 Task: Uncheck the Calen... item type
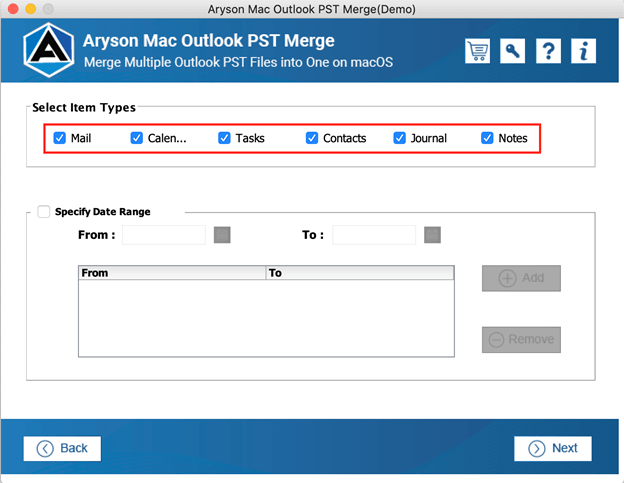point(136,138)
